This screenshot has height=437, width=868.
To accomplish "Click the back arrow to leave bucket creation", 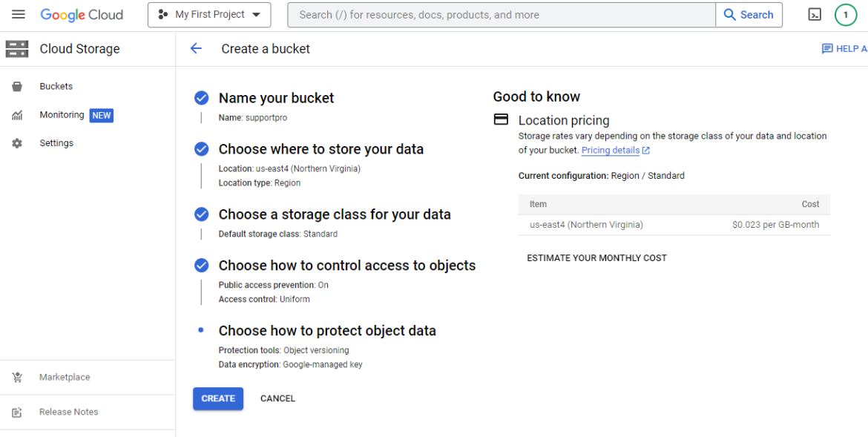I will click(195, 48).
